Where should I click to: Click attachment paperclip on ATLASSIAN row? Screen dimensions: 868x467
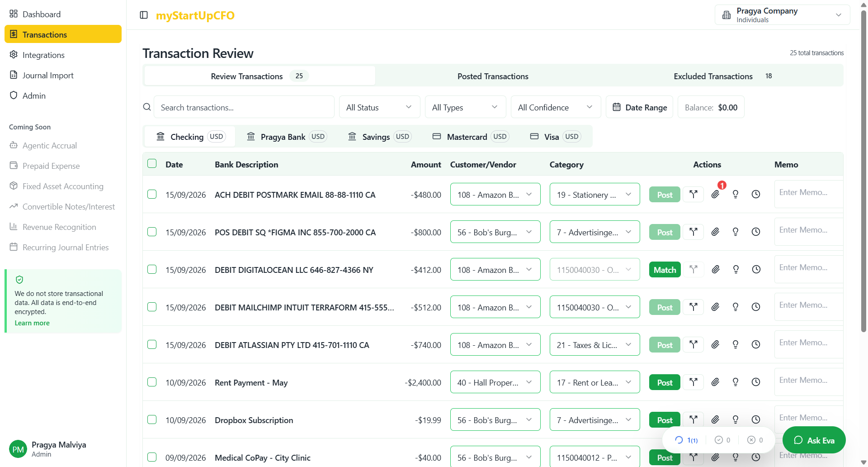point(715,345)
